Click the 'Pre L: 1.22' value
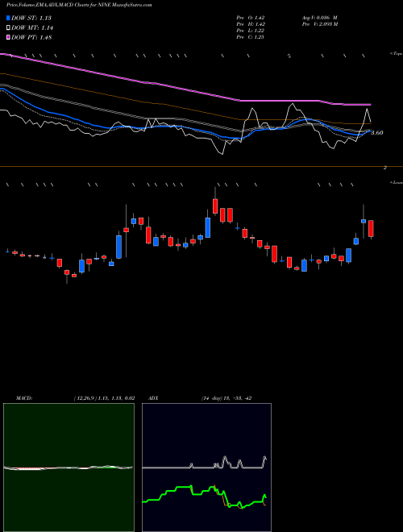The image size is (403, 532). click(251, 31)
